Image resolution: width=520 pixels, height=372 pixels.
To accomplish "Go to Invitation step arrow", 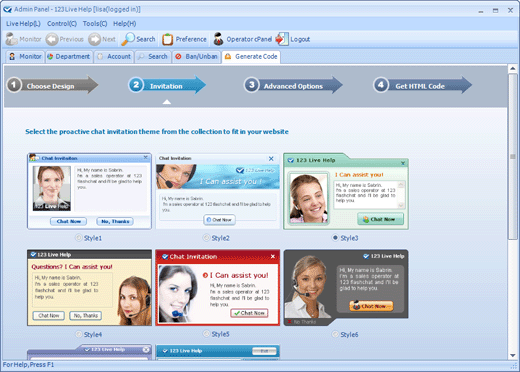I will [168, 85].
